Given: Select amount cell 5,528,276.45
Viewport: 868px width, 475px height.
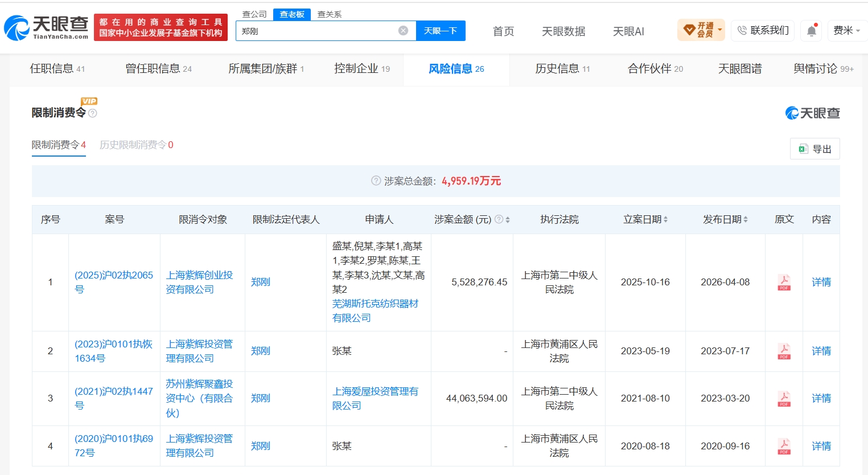Looking at the screenshot, I should pyautogui.click(x=479, y=282).
